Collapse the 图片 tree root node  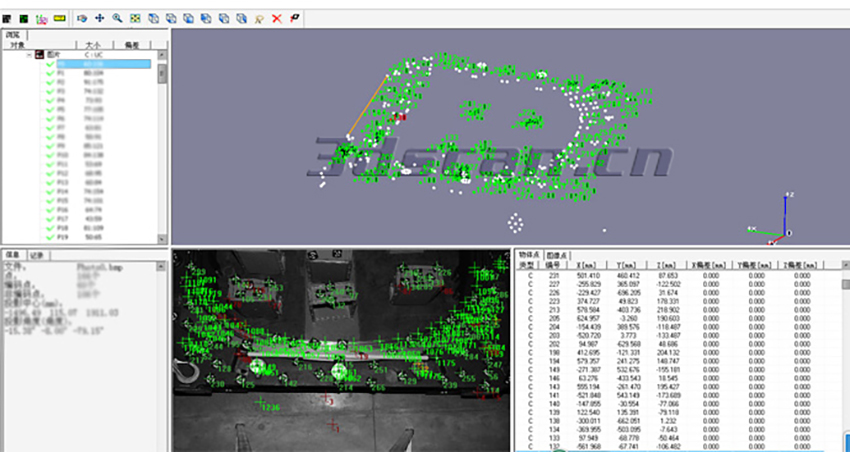29,54
